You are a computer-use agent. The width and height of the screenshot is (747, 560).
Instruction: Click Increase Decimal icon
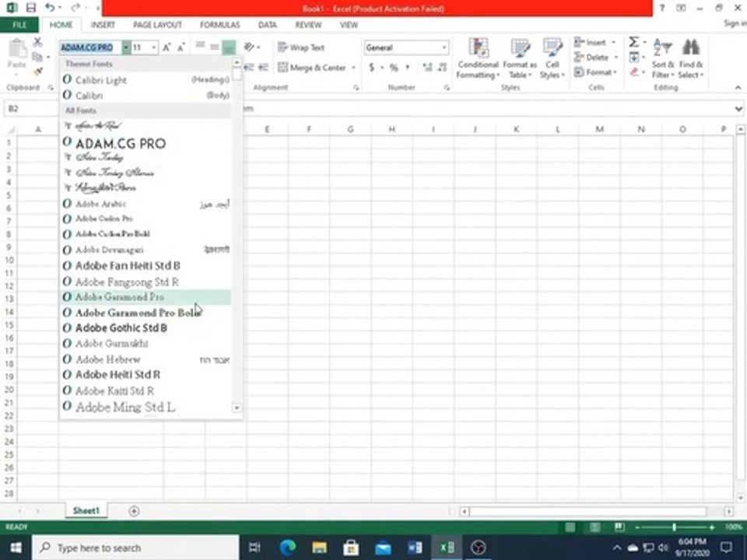[x=427, y=68]
